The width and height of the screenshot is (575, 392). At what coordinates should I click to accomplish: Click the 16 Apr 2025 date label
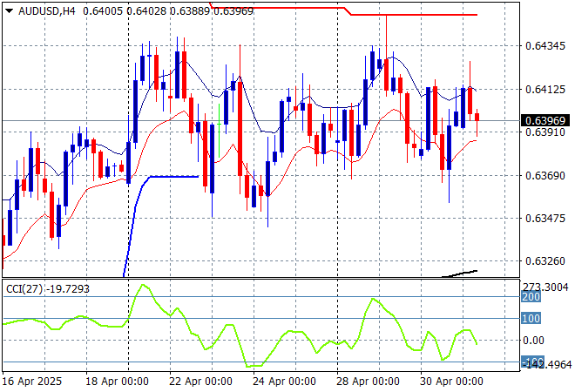(x=32, y=382)
